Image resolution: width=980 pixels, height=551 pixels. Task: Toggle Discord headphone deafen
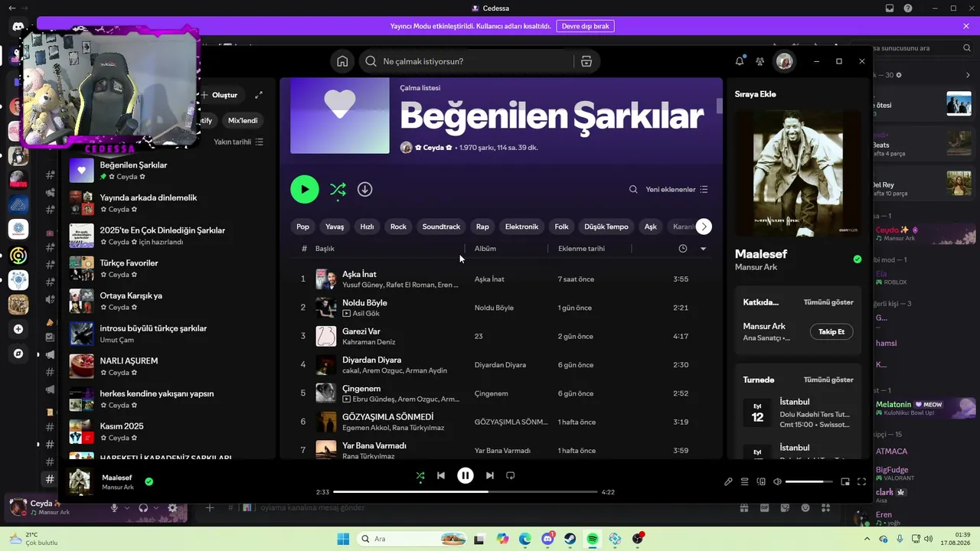[x=143, y=507]
